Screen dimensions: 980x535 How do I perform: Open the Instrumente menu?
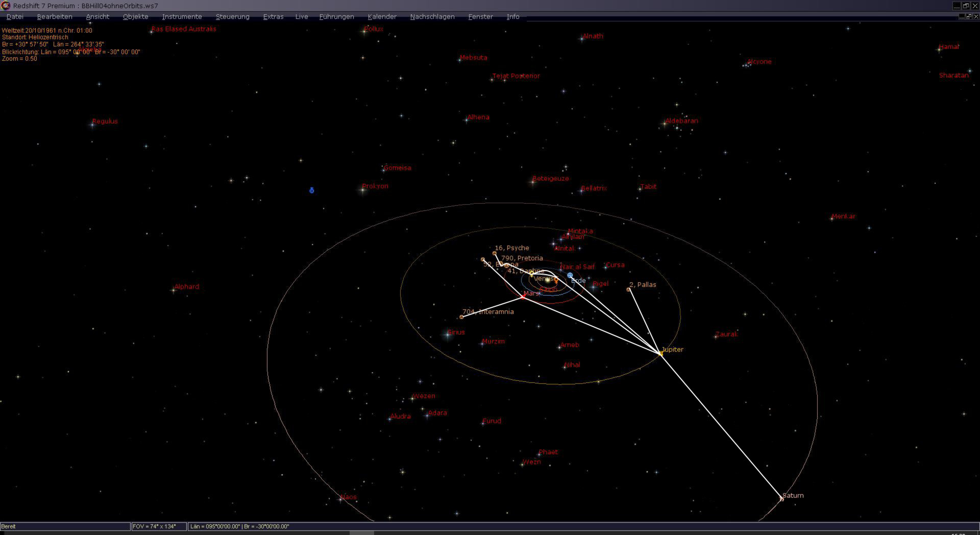point(182,17)
